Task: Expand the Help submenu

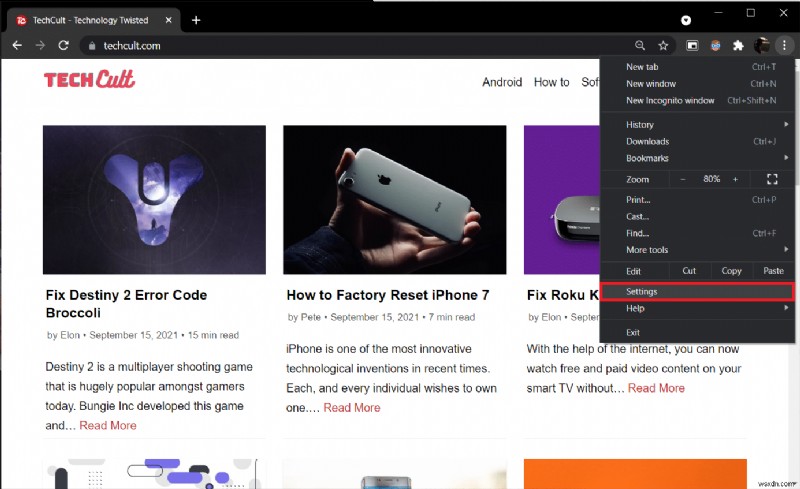Action: coord(697,308)
